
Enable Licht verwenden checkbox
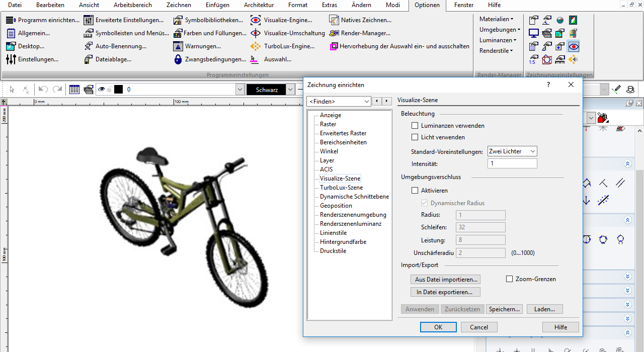pos(415,137)
